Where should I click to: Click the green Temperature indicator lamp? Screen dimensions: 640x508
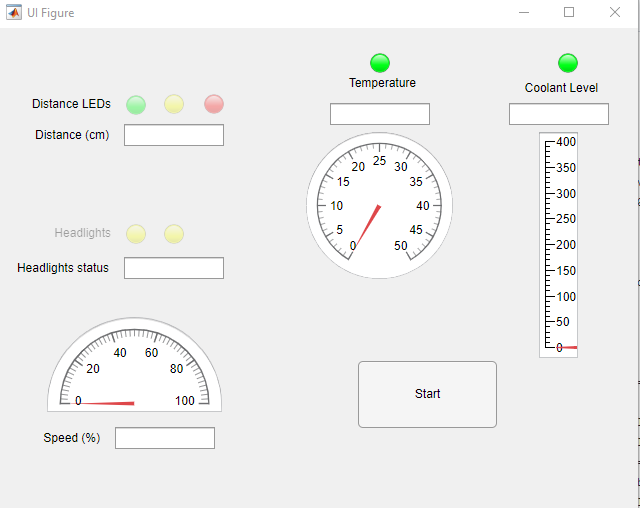click(380, 63)
